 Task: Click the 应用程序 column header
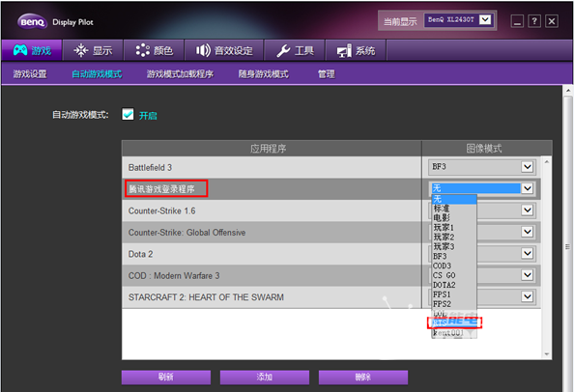[272, 148]
